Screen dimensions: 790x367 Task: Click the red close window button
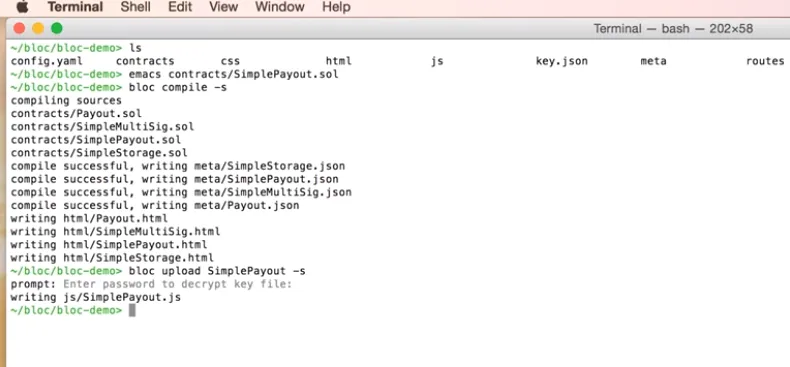tap(19, 28)
